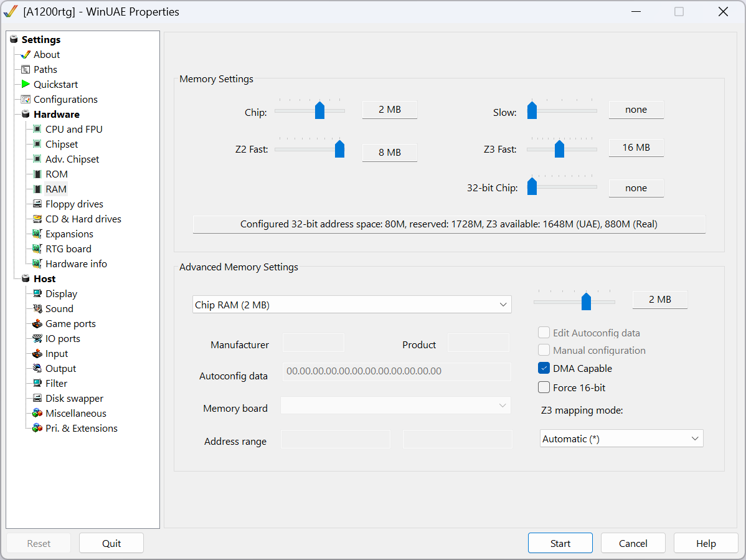746x560 pixels.
Task: Click the Z3 Fast memory slider
Action: (559, 149)
